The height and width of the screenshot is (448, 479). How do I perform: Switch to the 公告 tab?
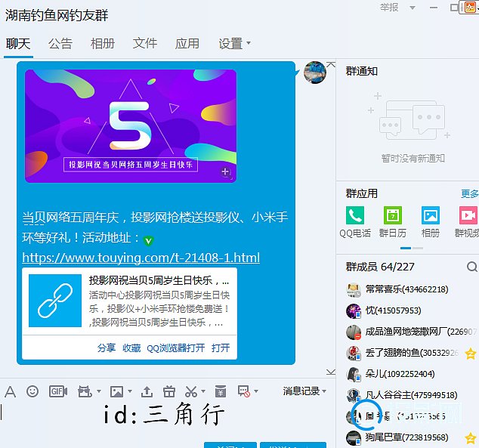60,44
